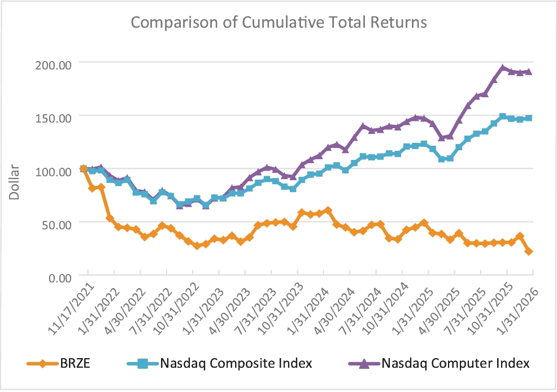Click the purple Nasdaq Computer legend triangle

pos(364,364)
